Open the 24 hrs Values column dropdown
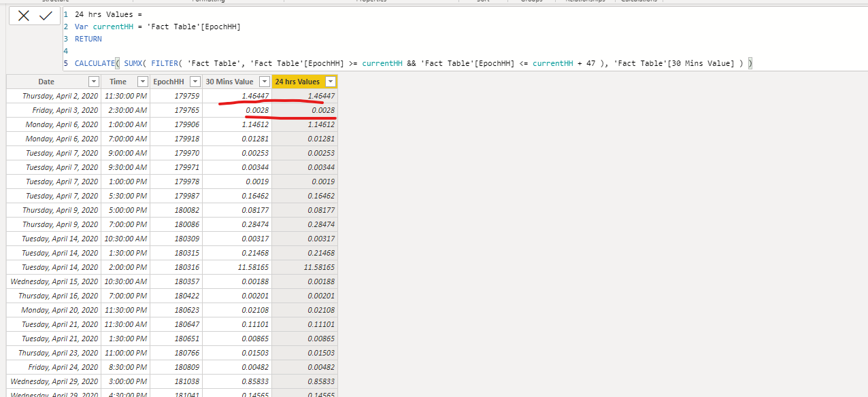 point(330,82)
